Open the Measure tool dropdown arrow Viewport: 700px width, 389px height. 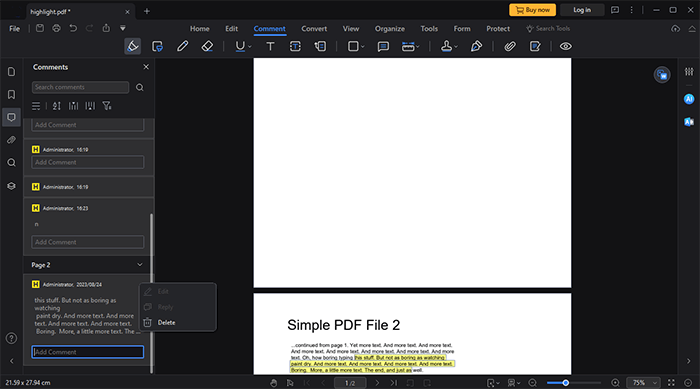click(x=418, y=46)
